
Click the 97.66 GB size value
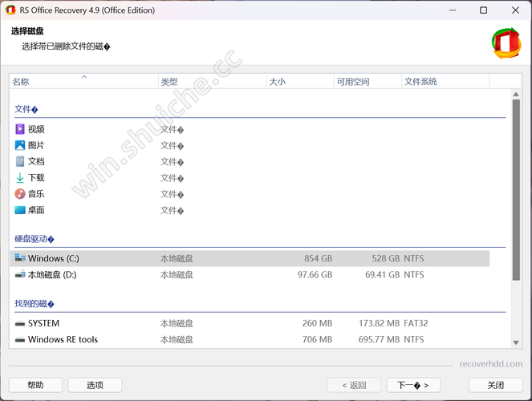tap(315, 274)
